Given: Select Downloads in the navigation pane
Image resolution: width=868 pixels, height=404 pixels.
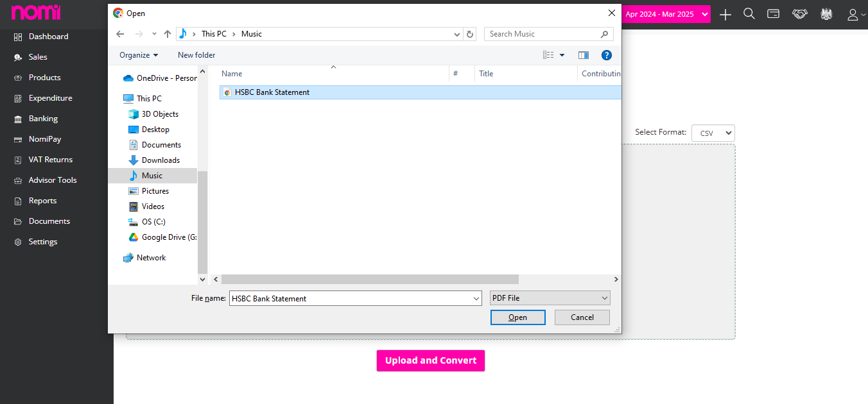Looking at the screenshot, I should pos(154,160).
